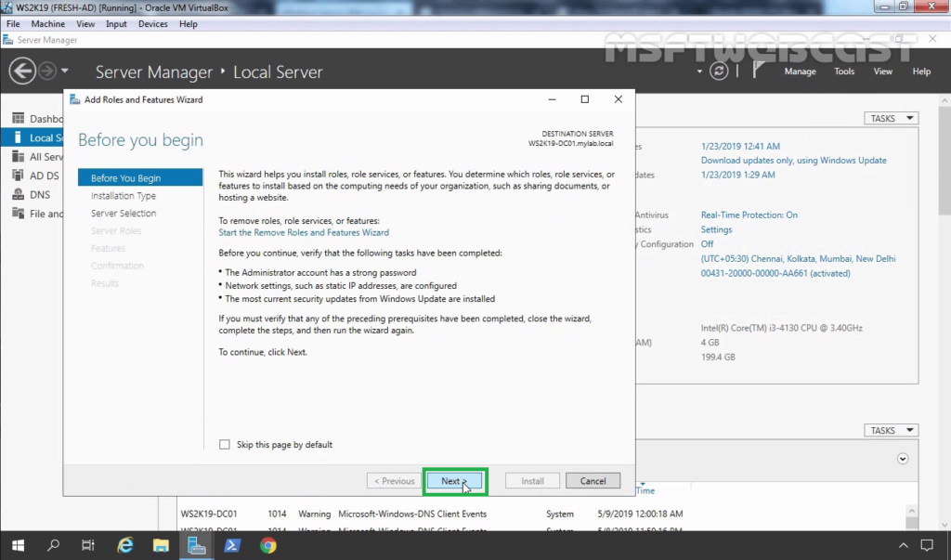Show hidden system tray icons

903,545
